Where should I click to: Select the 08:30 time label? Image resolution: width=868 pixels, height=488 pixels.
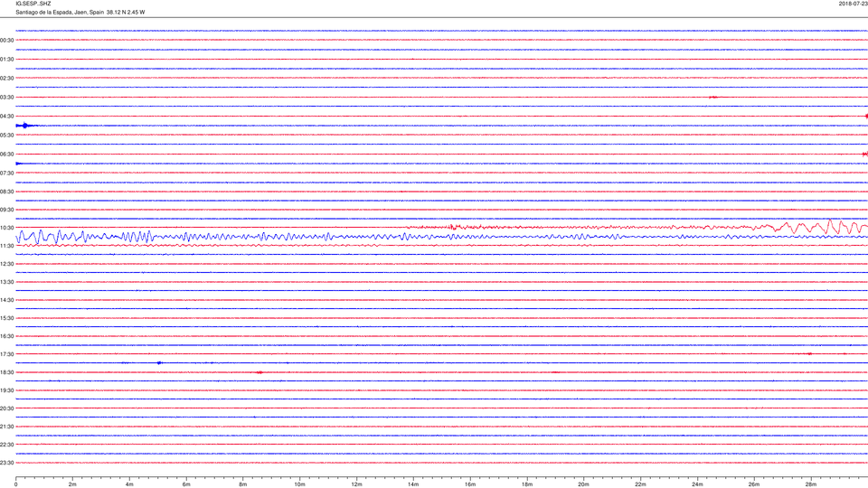click(x=7, y=192)
